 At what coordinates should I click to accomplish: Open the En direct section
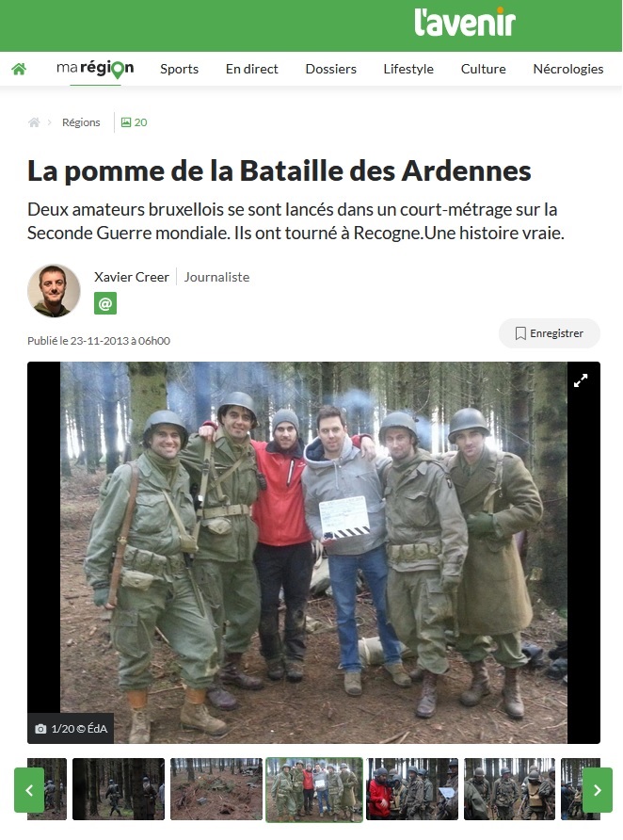[x=252, y=69]
